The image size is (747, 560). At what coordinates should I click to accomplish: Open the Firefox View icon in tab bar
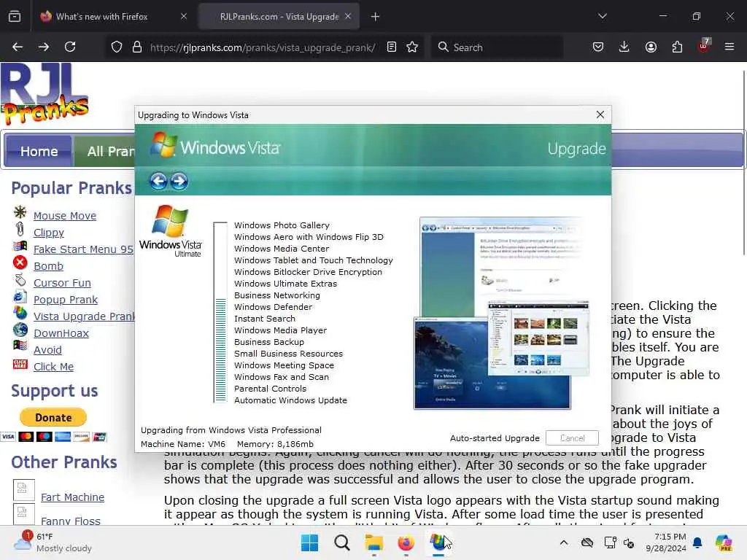(x=15, y=17)
